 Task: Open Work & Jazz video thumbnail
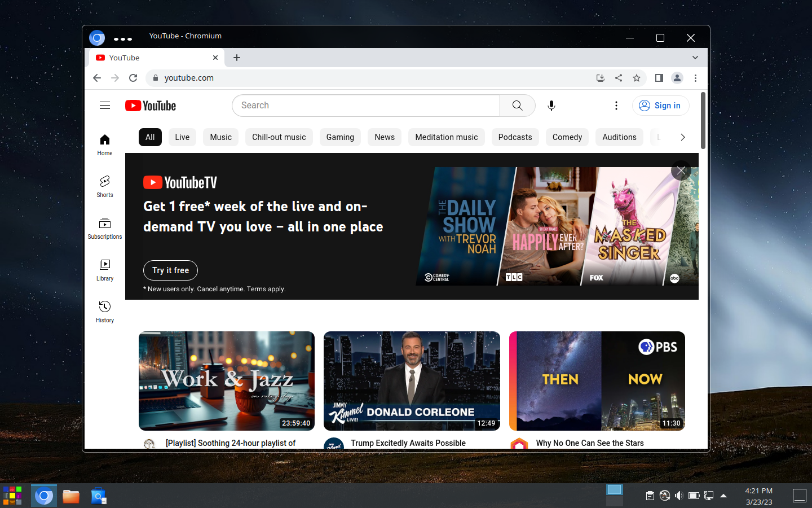point(227,381)
